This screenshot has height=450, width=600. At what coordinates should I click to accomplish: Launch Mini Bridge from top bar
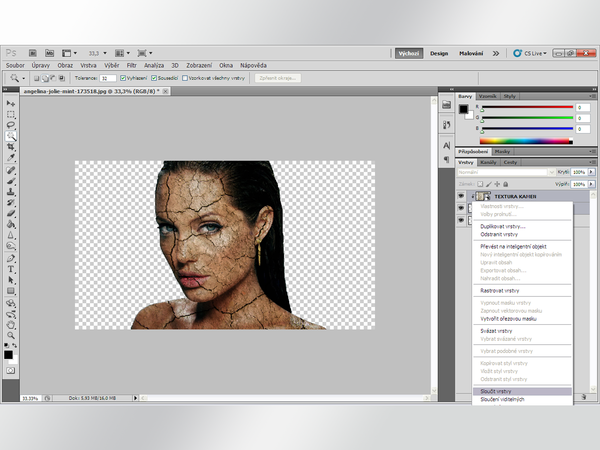coord(50,52)
